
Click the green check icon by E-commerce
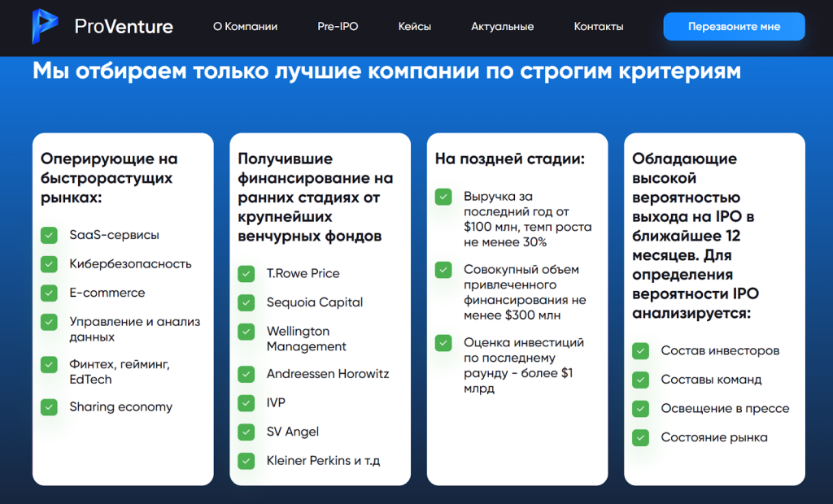(50, 293)
